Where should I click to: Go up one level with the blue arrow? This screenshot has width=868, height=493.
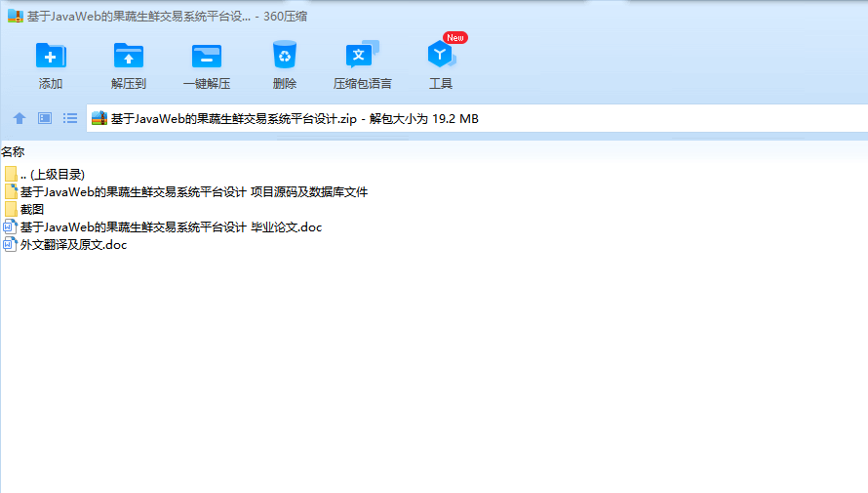pos(20,118)
